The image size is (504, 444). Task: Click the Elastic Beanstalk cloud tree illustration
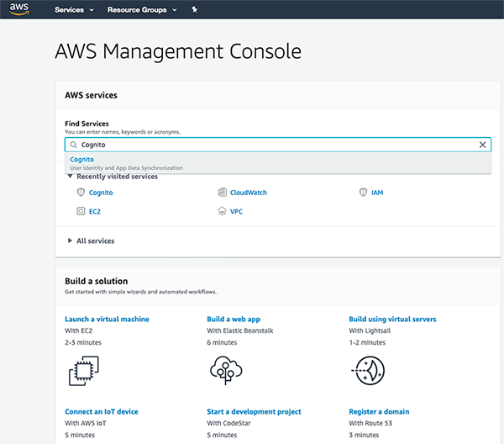coord(226,370)
